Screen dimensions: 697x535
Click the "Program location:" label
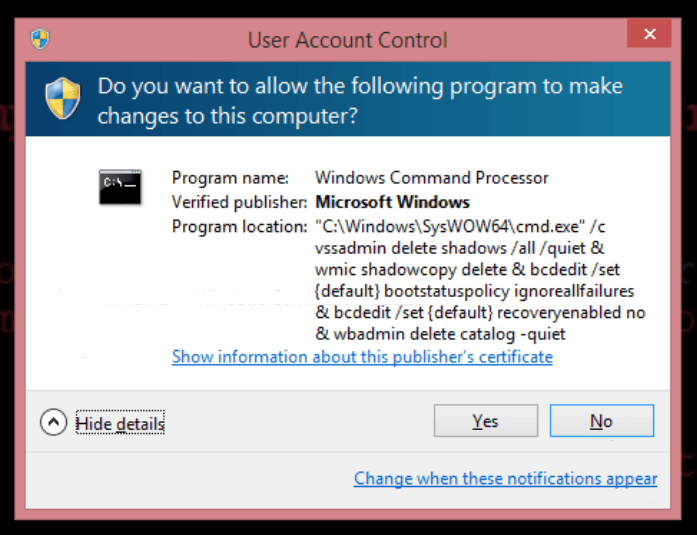[x=239, y=227]
